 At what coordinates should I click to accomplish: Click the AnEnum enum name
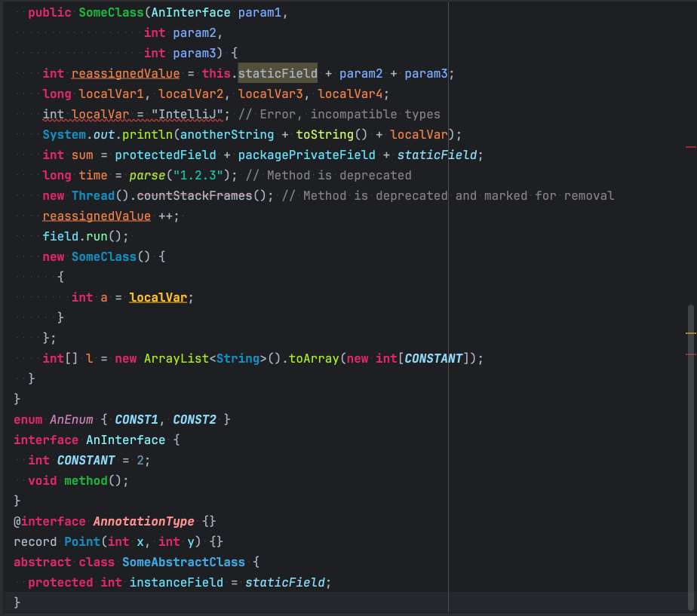(74, 419)
